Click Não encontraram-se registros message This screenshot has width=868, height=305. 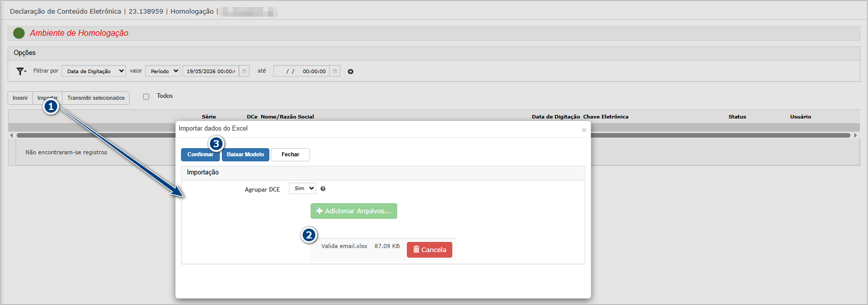point(66,152)
